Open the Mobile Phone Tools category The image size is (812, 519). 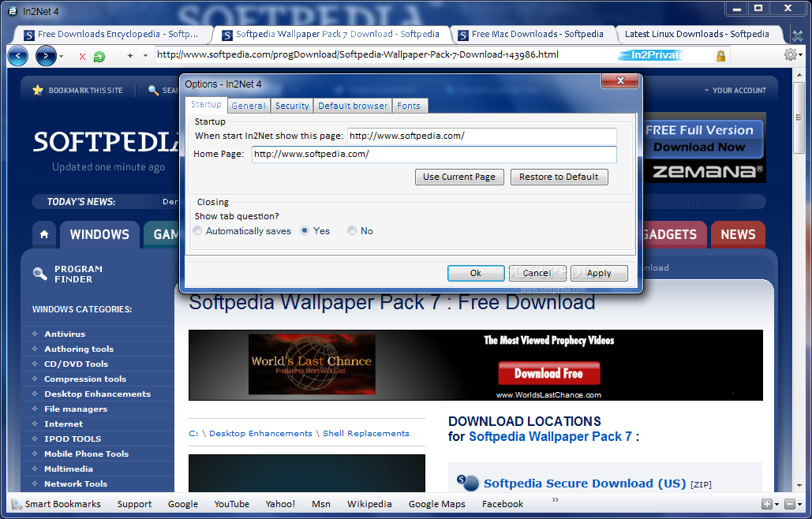[x=87, y=454]
